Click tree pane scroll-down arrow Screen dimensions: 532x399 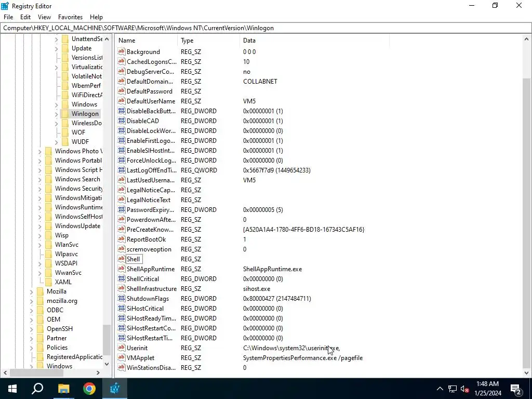tap(107, 364)
